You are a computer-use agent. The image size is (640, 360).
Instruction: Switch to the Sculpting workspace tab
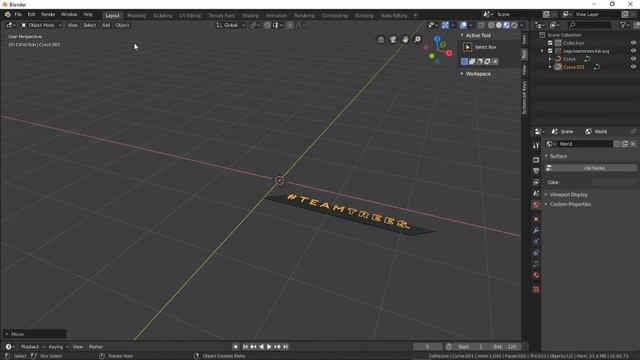(162, 16)
